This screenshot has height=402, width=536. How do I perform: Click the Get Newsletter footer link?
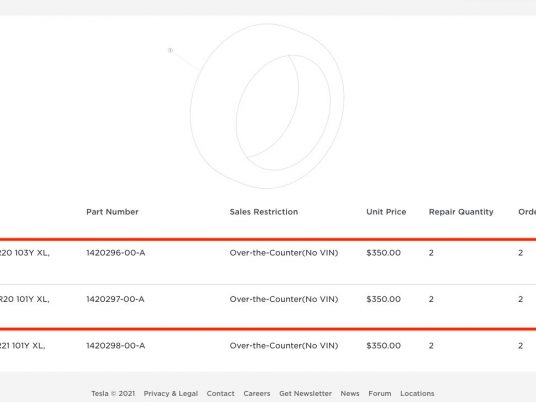pos(305,393)
